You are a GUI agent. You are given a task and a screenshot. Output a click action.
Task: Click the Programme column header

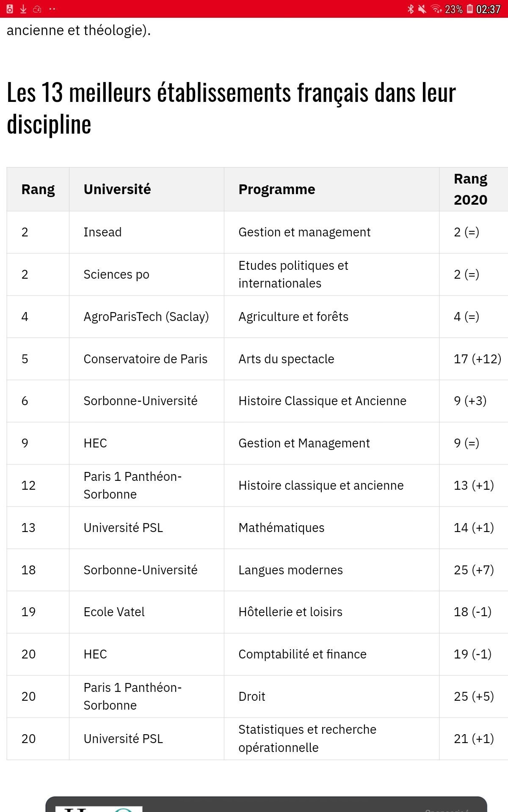pyautogui.click(x=277, y=189)
